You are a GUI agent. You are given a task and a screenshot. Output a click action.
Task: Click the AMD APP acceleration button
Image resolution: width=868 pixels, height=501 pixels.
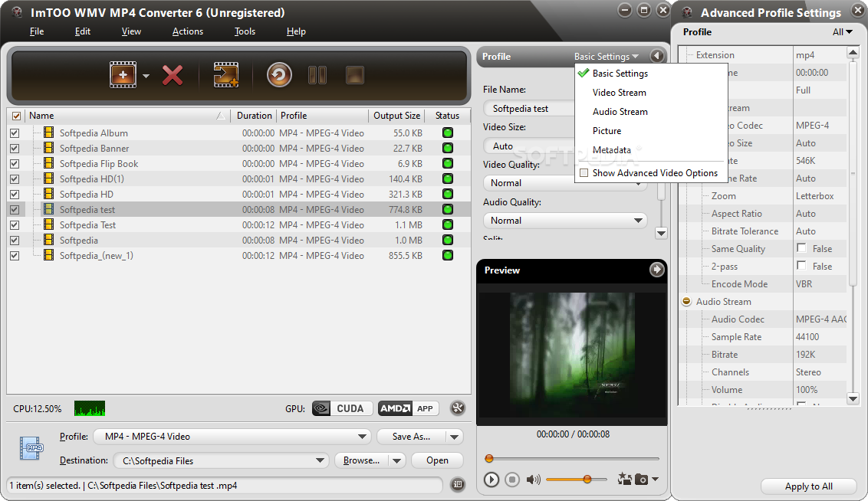[x=409, y=408]
